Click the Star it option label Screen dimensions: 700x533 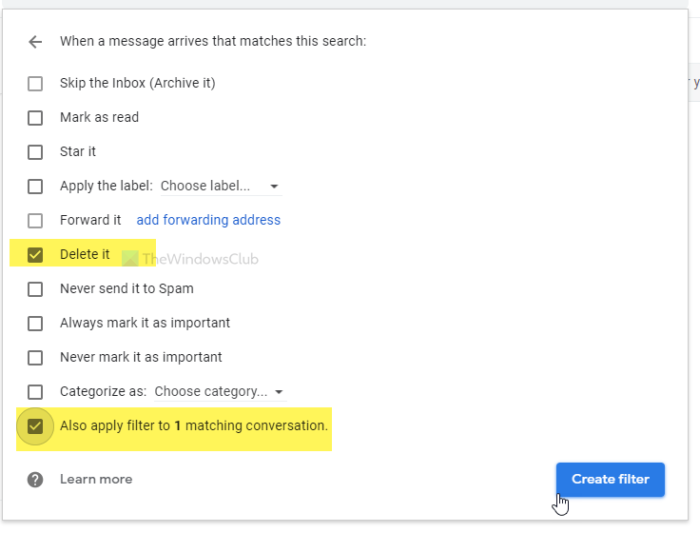pos(78,152)
